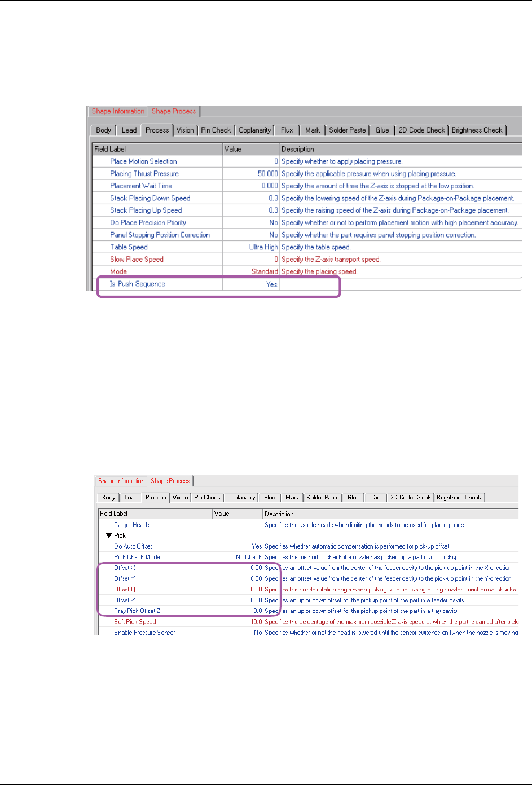Screen dimensions: 532x785
Task: Switch to Body tab in lower panel
Action: (x=108, y=498)
